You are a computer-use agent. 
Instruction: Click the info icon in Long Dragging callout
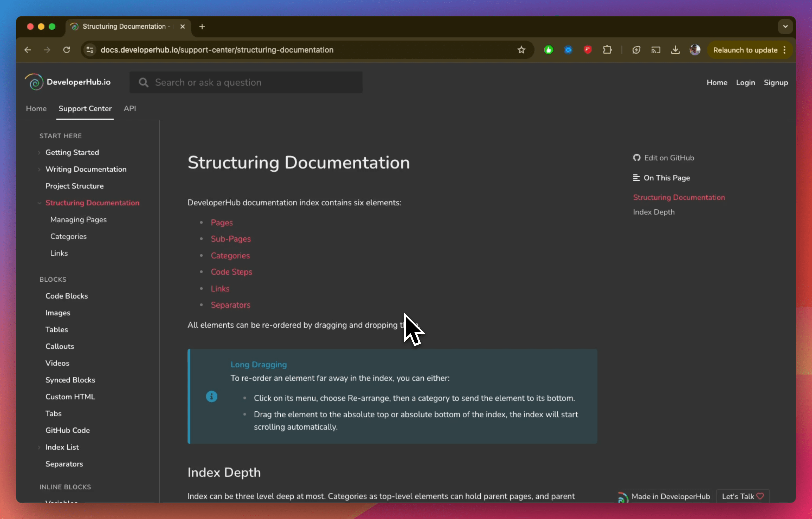click(211, 396)
